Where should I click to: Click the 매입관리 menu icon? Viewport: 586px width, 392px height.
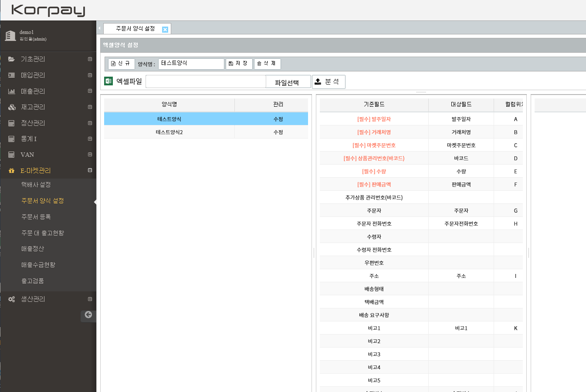coord(11,75)
